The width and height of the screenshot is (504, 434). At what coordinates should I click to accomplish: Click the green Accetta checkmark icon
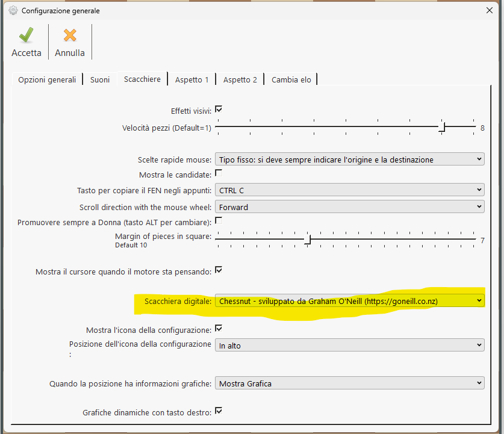(x=26, y=35)
